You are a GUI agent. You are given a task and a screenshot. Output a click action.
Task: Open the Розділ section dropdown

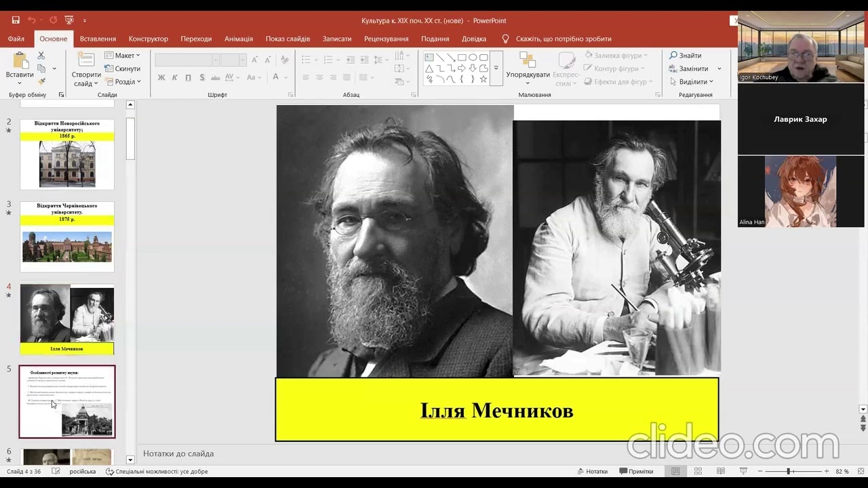[123, 81]
